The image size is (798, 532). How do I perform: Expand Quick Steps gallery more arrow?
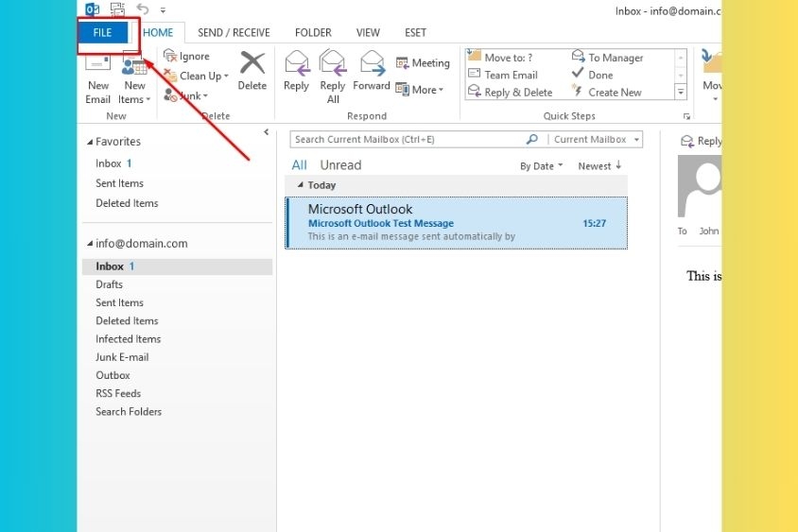click(681, 92)
